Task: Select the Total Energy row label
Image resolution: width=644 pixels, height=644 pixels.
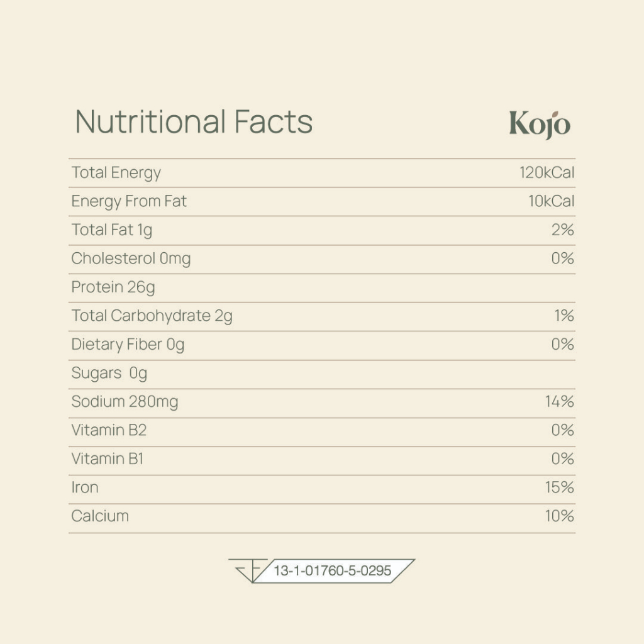Action: click(116, 173)
